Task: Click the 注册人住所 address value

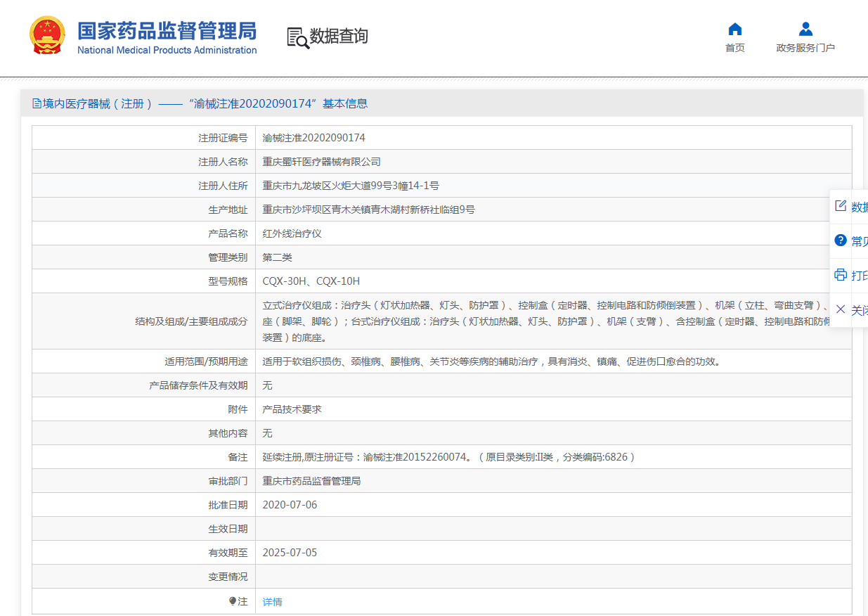Action: coord(351,186)
